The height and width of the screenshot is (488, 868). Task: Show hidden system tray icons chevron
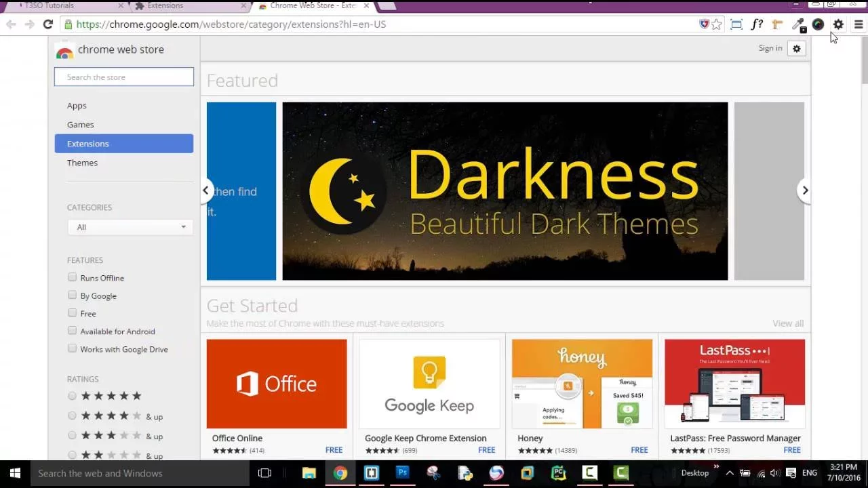click(x=730, y=473)
